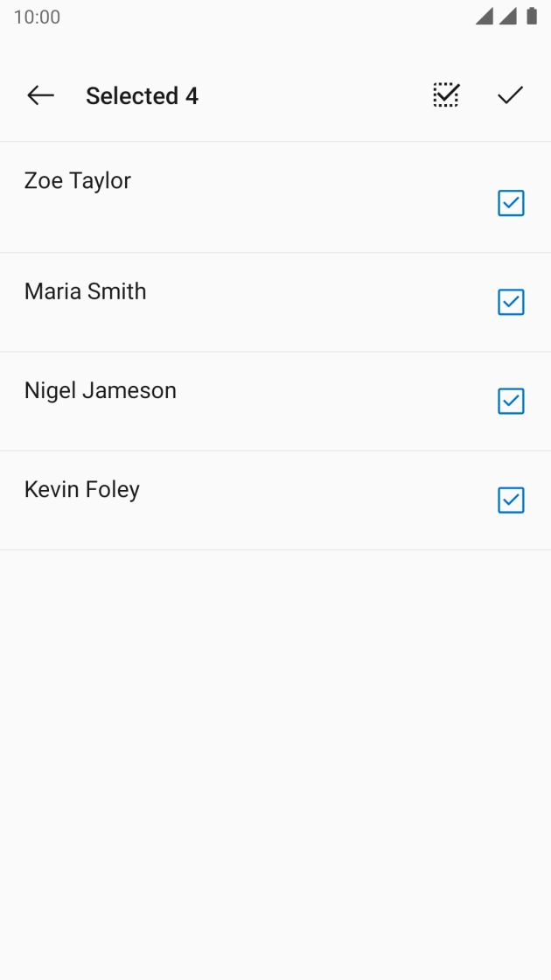Tap the Wi-Fi icon in the status bar

coord(485,16)
